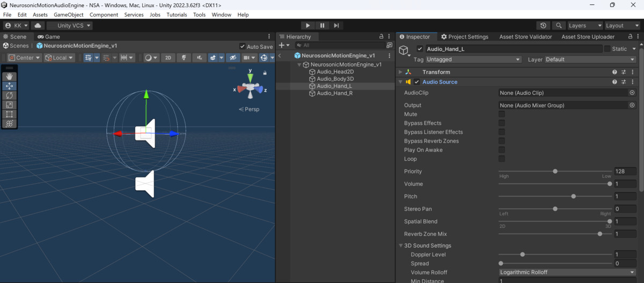This screenshot has height=283, width=644.
Task: Select the Rect transform tool
Action: click(9, 114)
